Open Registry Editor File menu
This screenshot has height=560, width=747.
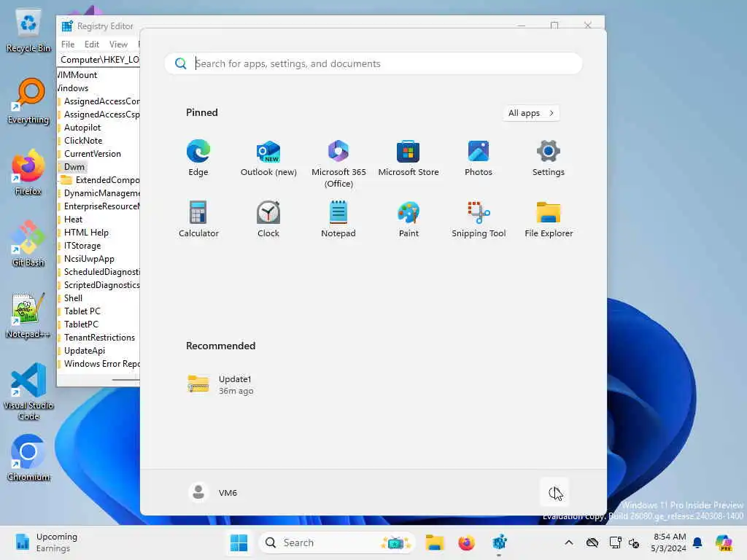(68, 44)
